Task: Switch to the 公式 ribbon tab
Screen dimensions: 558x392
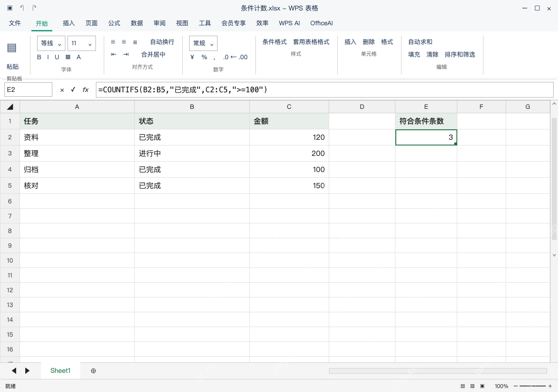Action: click(114, 23)
